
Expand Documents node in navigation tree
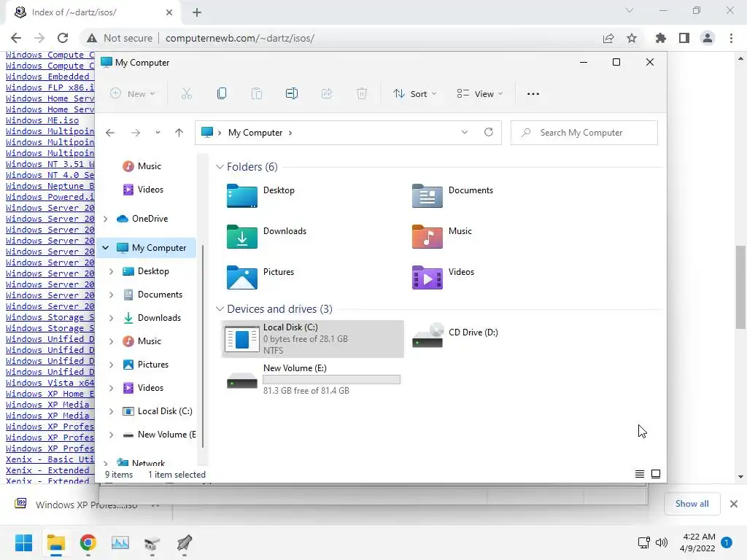111,295
